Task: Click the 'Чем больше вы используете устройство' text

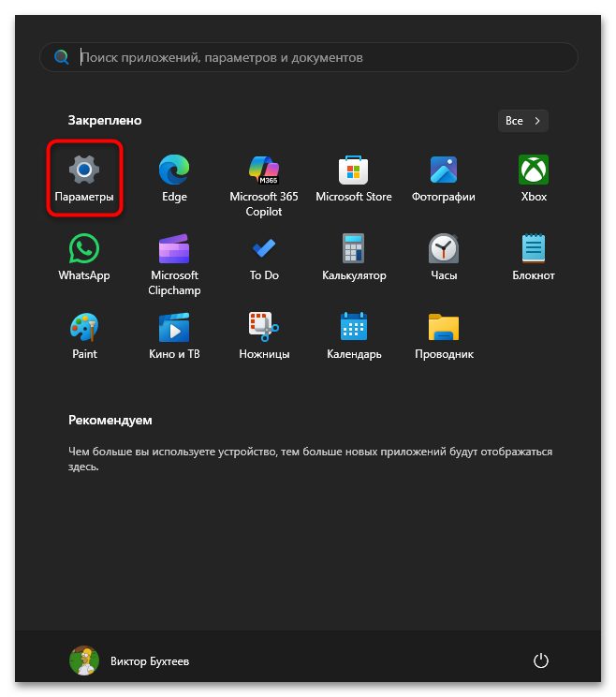Action: pyautogui.click(x=310, y=459)
